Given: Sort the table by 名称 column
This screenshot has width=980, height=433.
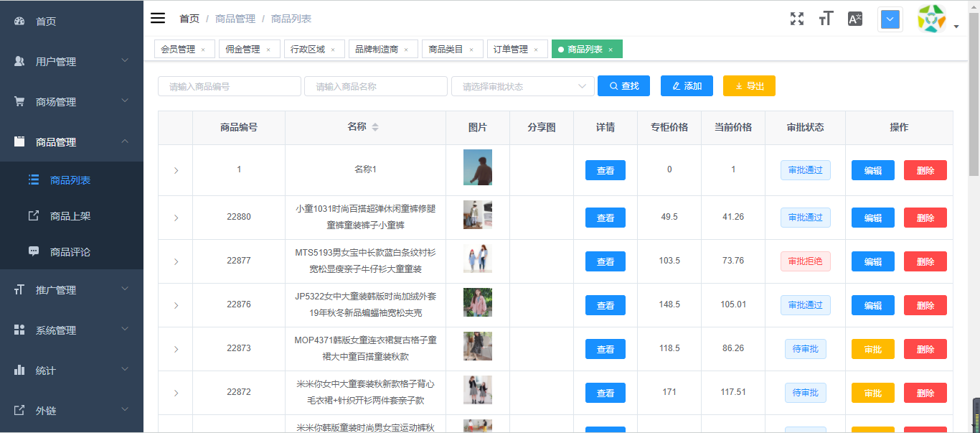Looking at the screenshot, I should 375,127.
